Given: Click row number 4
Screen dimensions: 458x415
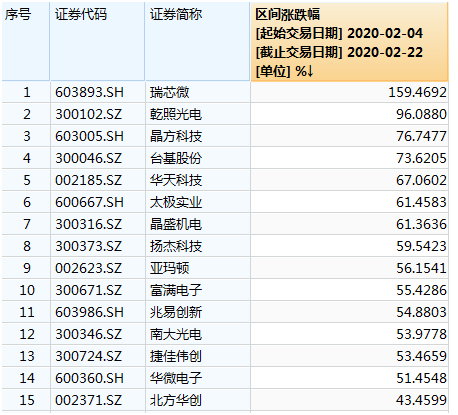Looking at the screenshot, I should tap(26, 158).
